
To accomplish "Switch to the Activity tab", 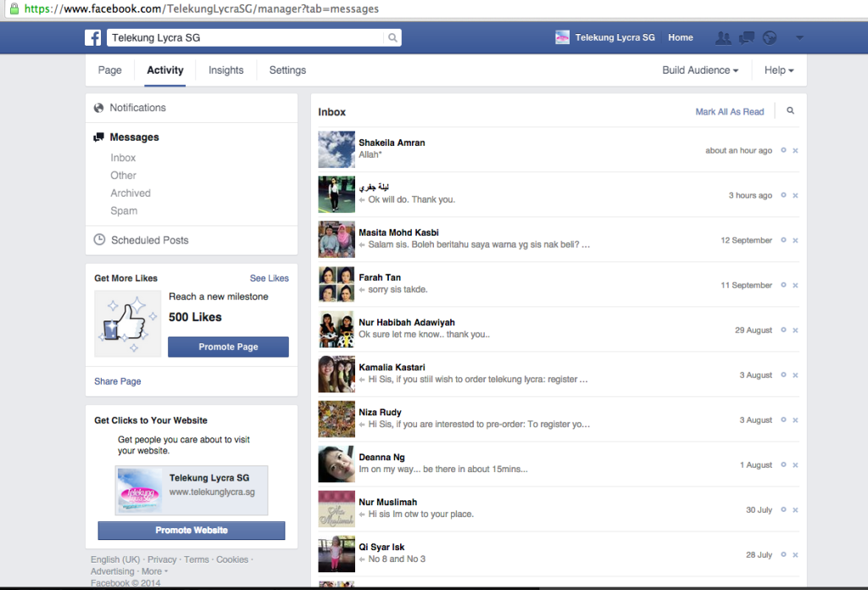I will pyautogui.click(x=165, y=70).
